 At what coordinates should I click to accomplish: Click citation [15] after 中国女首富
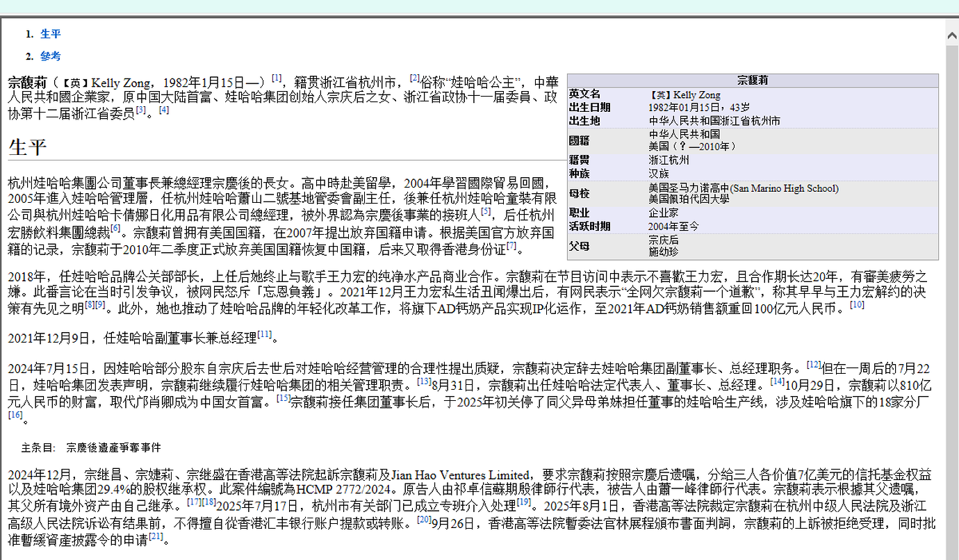(x=283, y=397)
